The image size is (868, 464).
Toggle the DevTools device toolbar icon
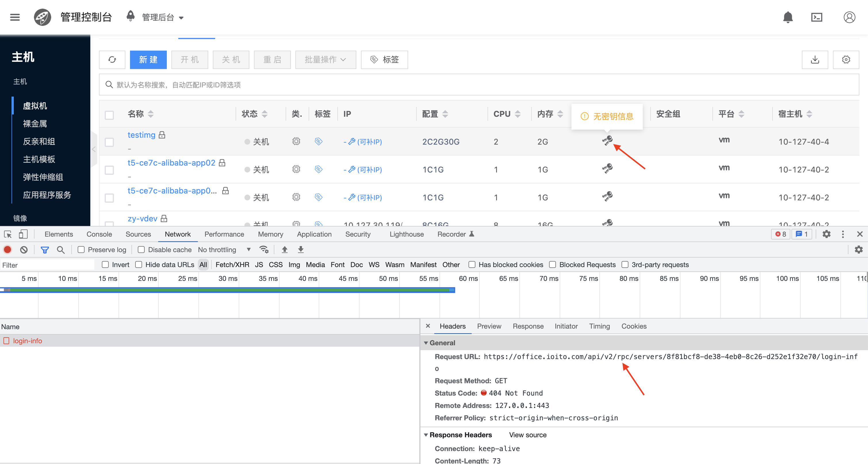point(23,234)
